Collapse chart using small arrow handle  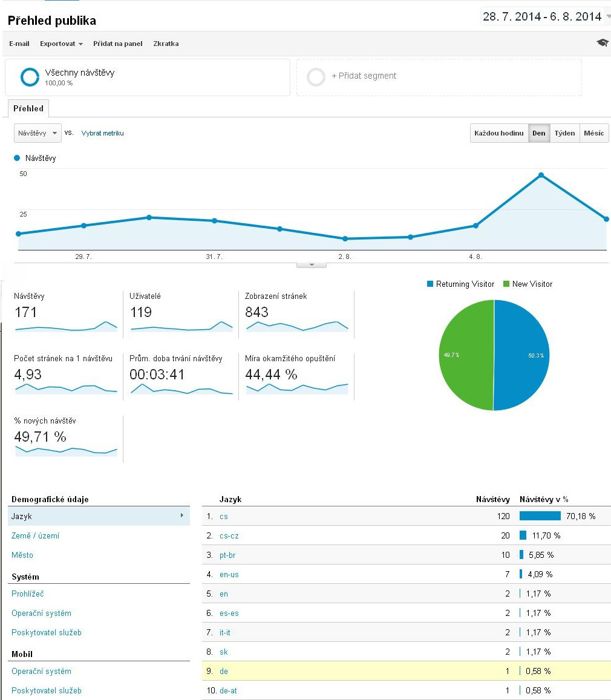click(x=312, y=265)
